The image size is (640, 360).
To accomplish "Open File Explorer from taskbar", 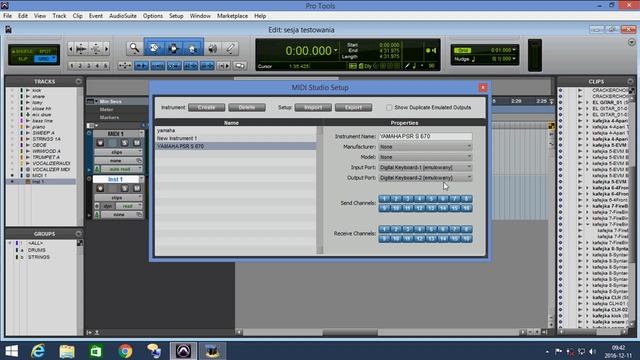I will coord(67,351).
